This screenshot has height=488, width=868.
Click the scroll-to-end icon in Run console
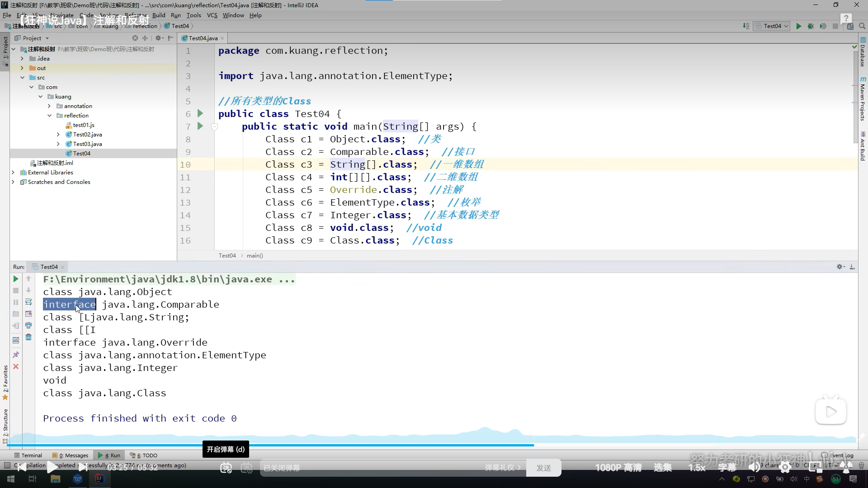point(28,314)
